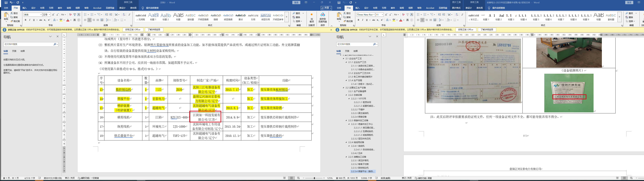The height and width of the screenshot is (181, 644).
Task: Click 获取正版 Office button in 文档1 window
Action: click(x=133, y=30)
